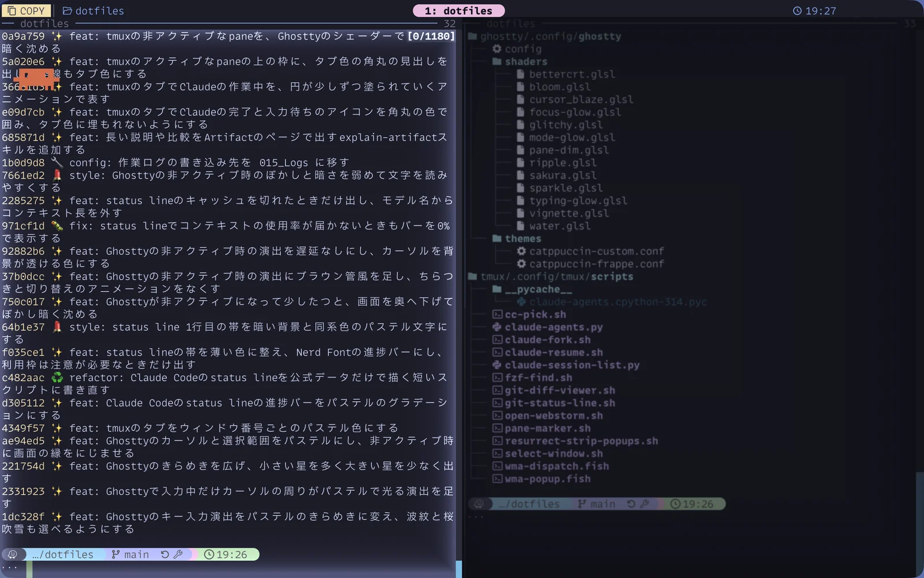
Task: Click file icon of sakura.glsl
Action: click(x=521, y=175)
